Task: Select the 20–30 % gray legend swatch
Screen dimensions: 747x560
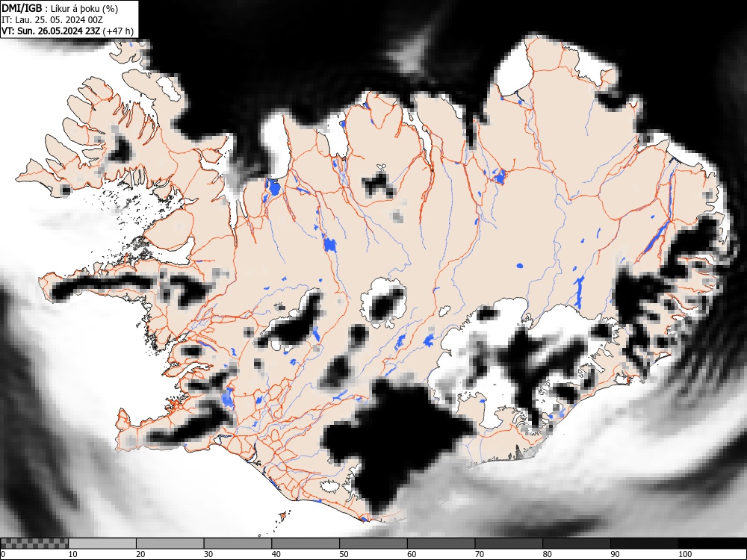Action: pyautogui.click(x=170, y=544)
